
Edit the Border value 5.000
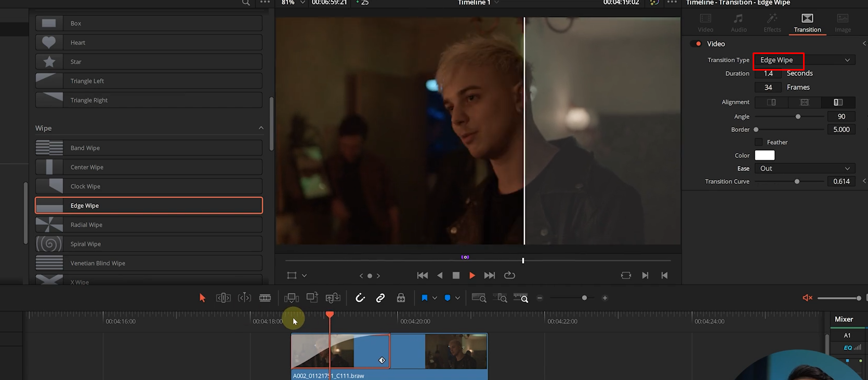tap(841, 130)
